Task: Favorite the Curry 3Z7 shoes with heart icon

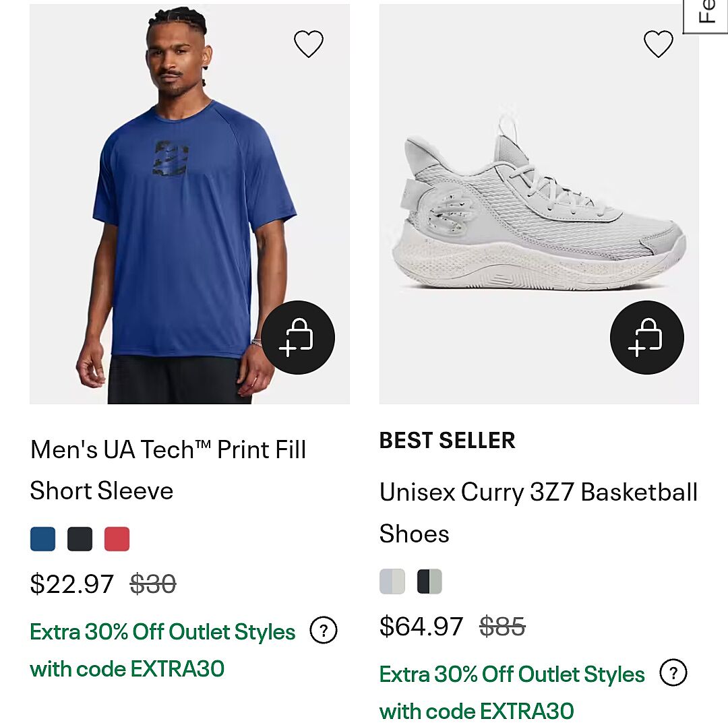Action: pos(658,44)
